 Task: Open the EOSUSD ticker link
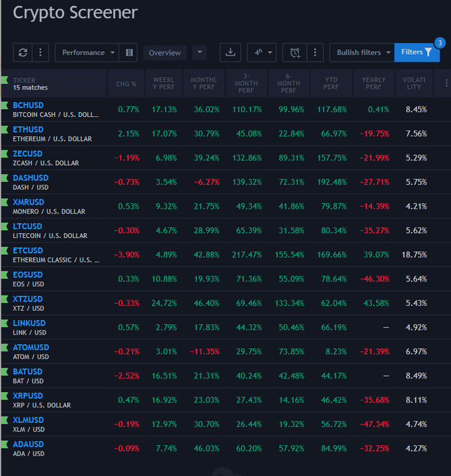point(28,275)
